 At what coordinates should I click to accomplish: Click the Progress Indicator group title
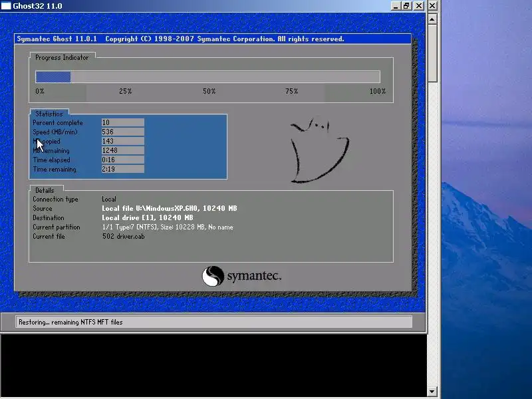click(62, 57)
